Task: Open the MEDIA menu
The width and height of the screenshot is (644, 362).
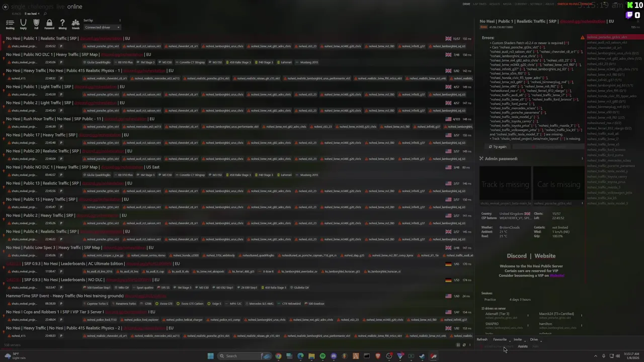Action: pyautogui.click(x=507, y=4)
